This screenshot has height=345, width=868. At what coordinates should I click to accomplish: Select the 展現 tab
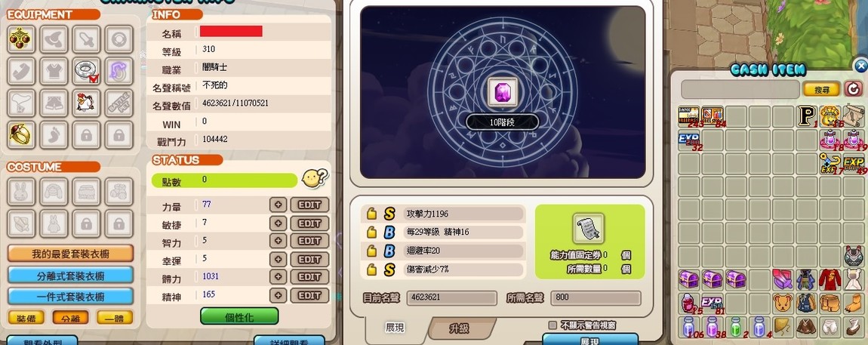point(395,328)
